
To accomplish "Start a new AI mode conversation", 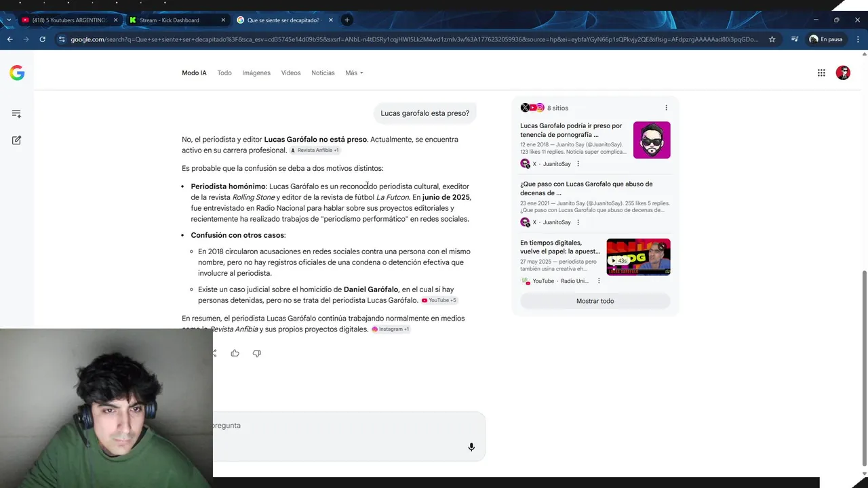I will pyautogui.click(x=16, y=140).
